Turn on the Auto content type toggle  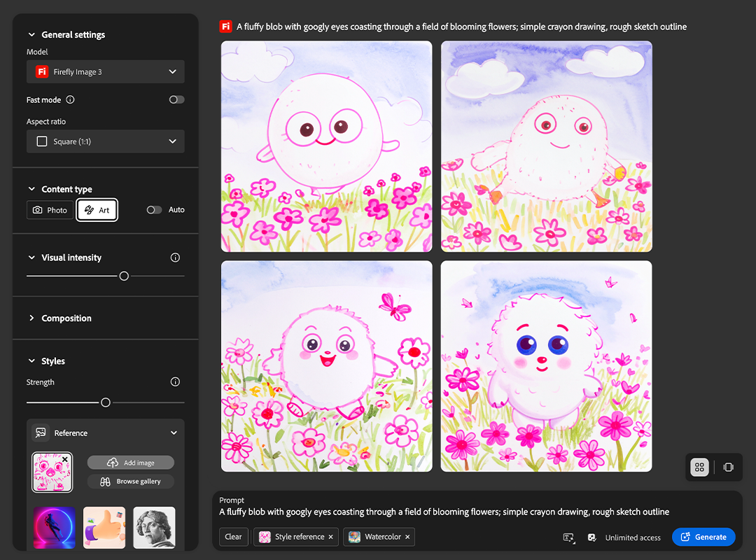point(154,210)
